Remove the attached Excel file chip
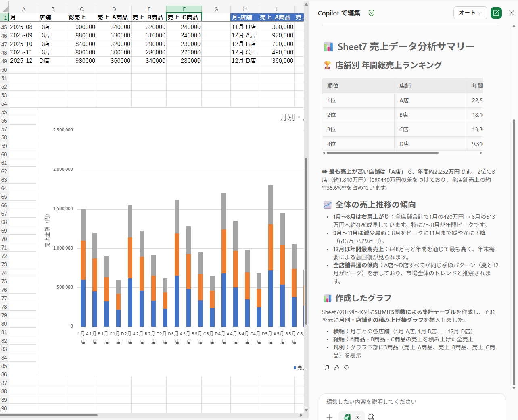This screenshot has height=420, width=518. coord(357,417)
